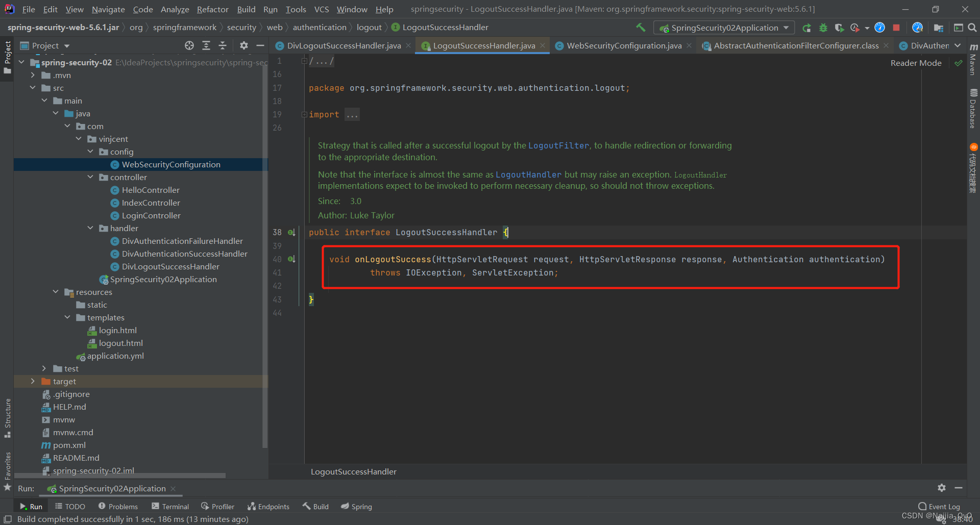Open the Maven side tool window
Viewport: 980px width, 525px height.
pos(973,60)
